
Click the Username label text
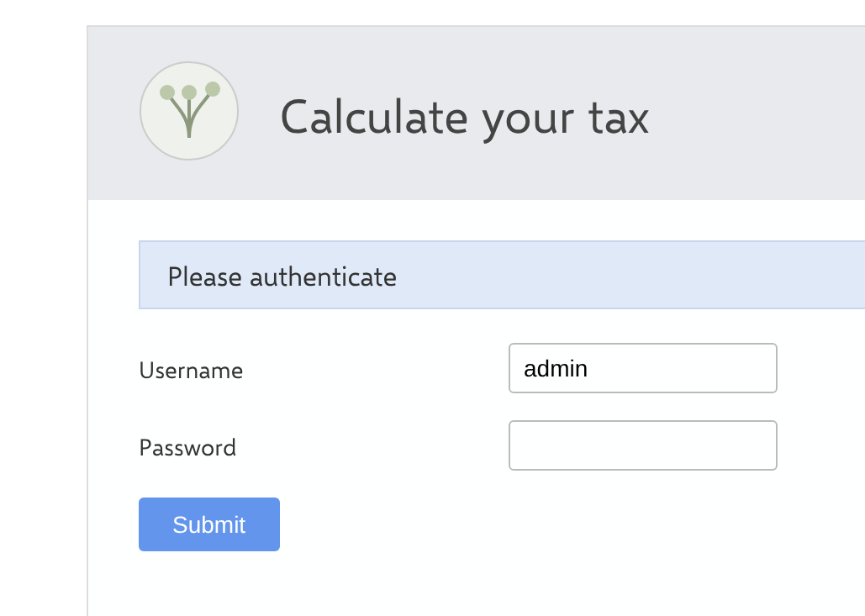pyautogui.click(x=191, y=371)
